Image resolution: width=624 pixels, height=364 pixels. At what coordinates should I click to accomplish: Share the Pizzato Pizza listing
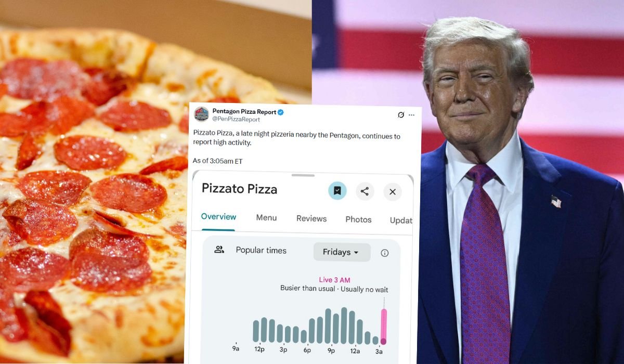point(365,191)
